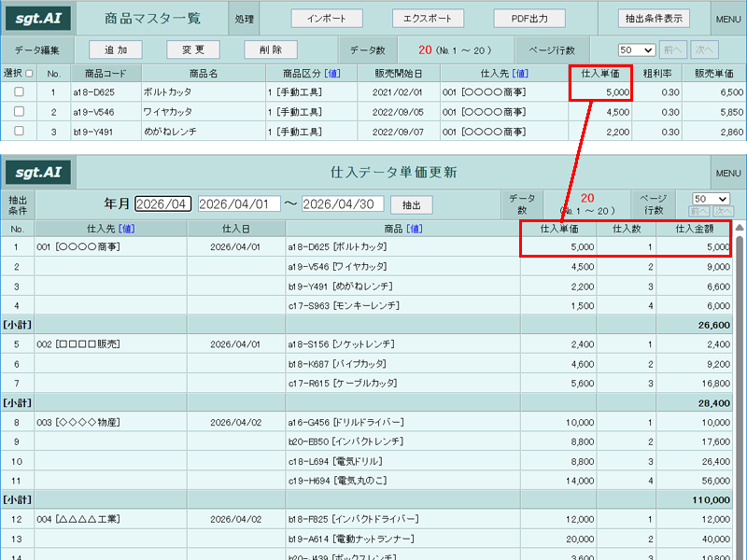Open the page rows dropdown in product master
Image resolution: width=747 pixels, height=560 pixels.
[x=637, y=50]
